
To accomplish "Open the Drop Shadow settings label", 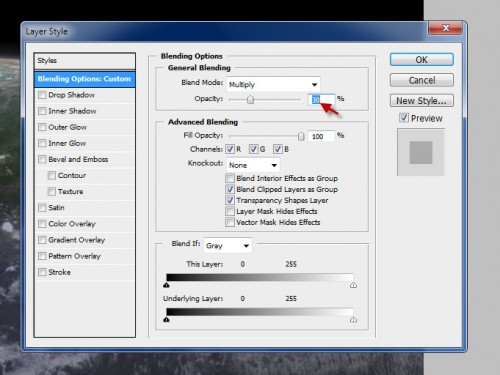I will click(72, 95).
